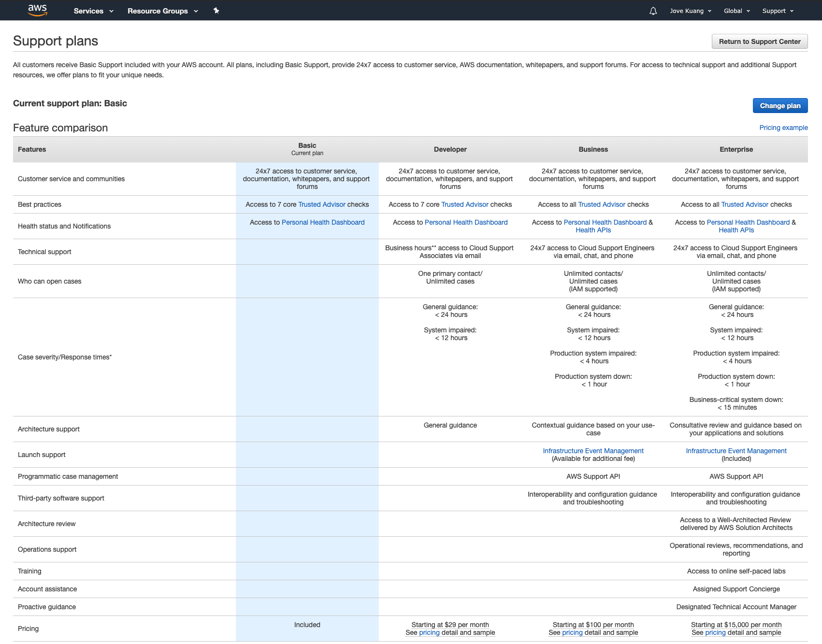This screenshot has height=644, width=822.
Task: Click the Change plan button
Action: (x=780, y=106)
